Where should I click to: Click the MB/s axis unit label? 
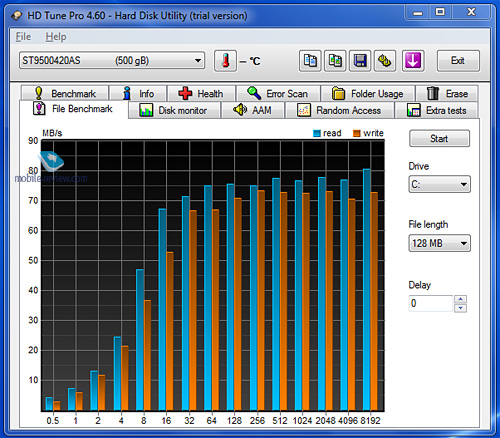52,133
